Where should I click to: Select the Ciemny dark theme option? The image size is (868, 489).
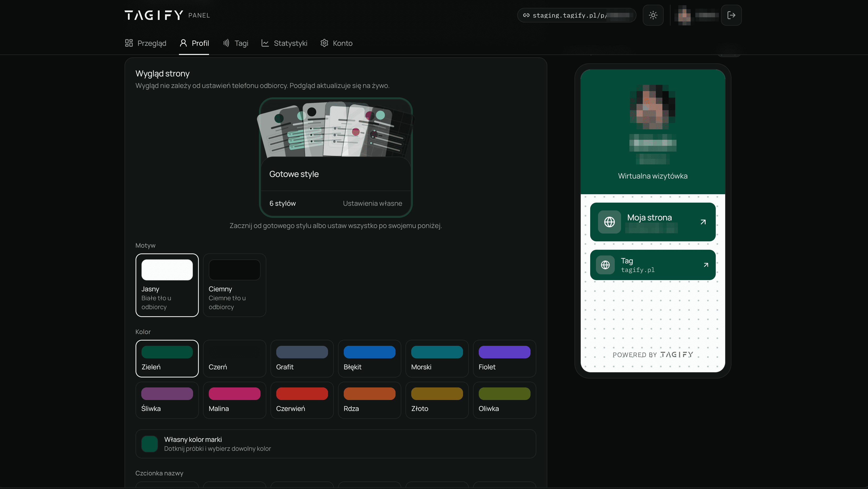point(234,285)
